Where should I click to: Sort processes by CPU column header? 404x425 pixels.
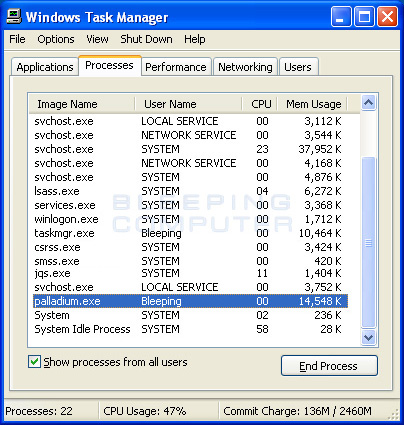tap(260, 104)
